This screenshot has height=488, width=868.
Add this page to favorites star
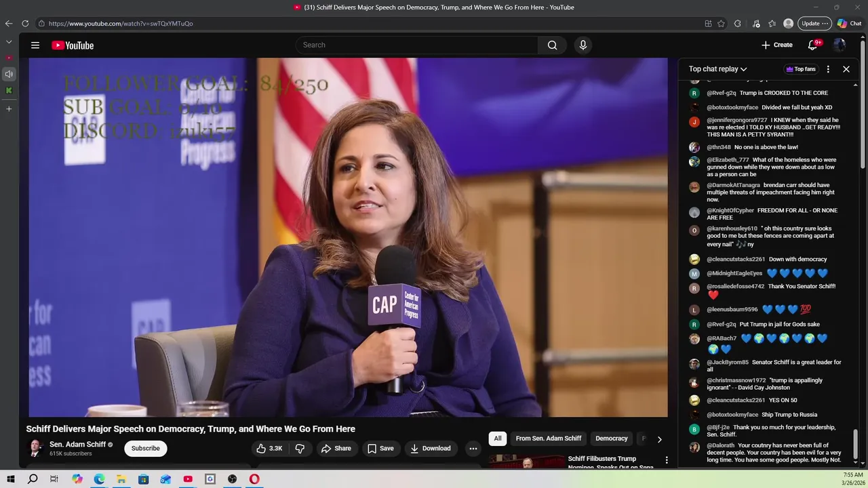[722, 24]
